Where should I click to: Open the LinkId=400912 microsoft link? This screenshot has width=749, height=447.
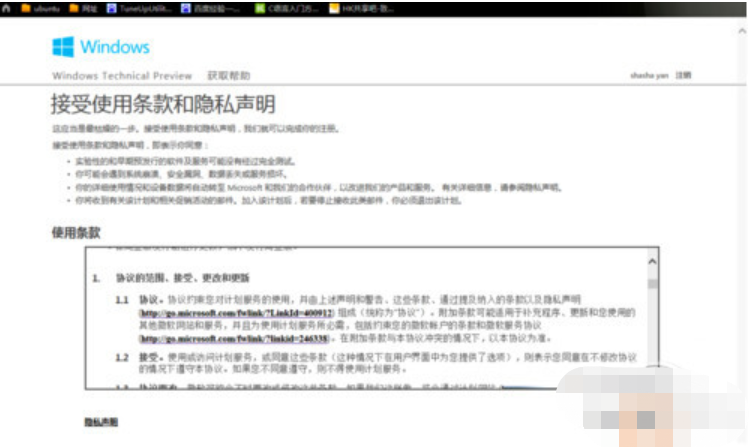(x=236, y=313)
